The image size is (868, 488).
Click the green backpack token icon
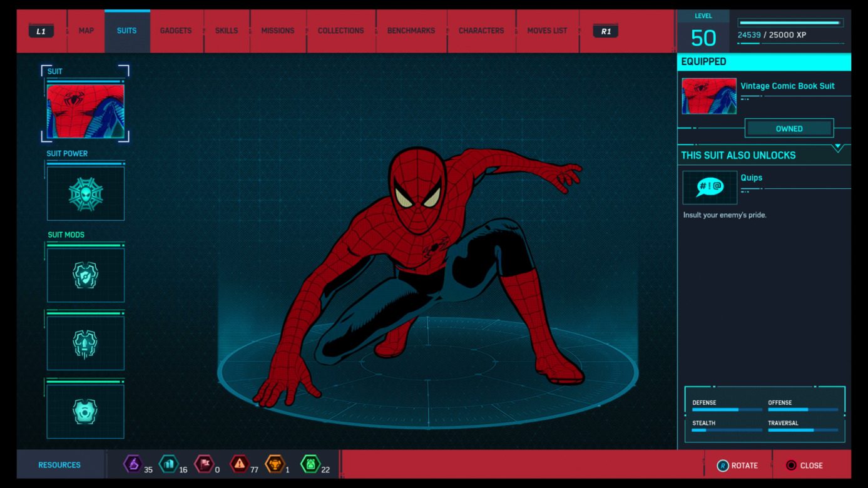[310, 464]
